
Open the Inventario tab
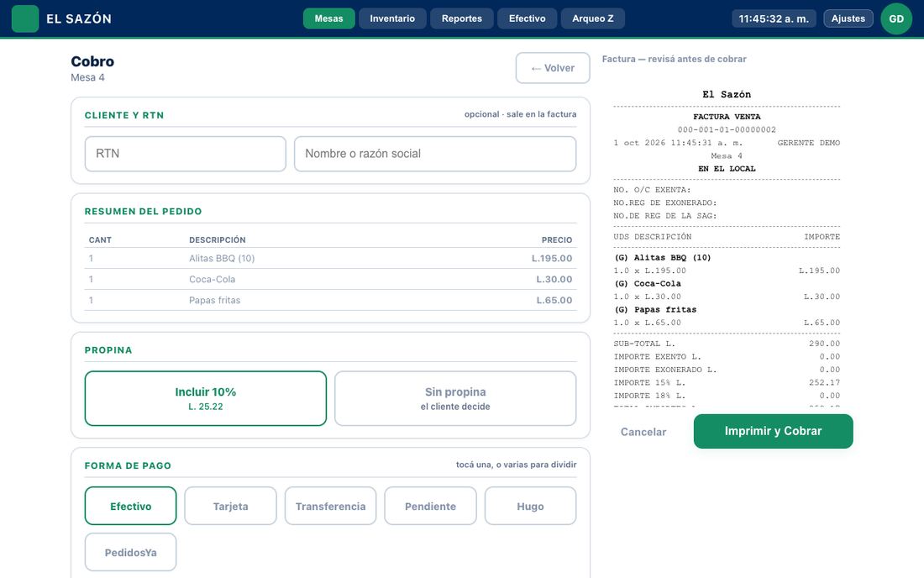point(392,18)
